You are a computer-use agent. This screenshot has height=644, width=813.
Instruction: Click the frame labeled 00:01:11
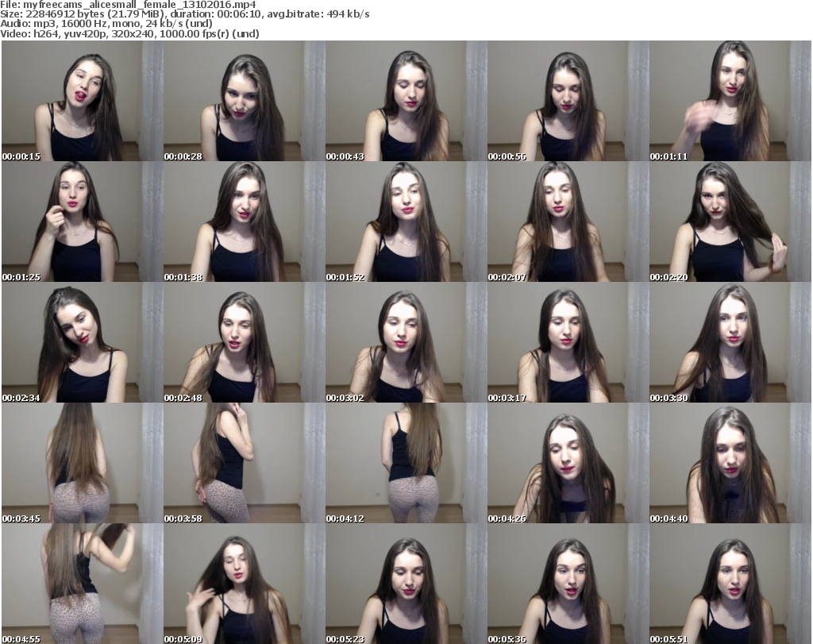coord(730,101)
